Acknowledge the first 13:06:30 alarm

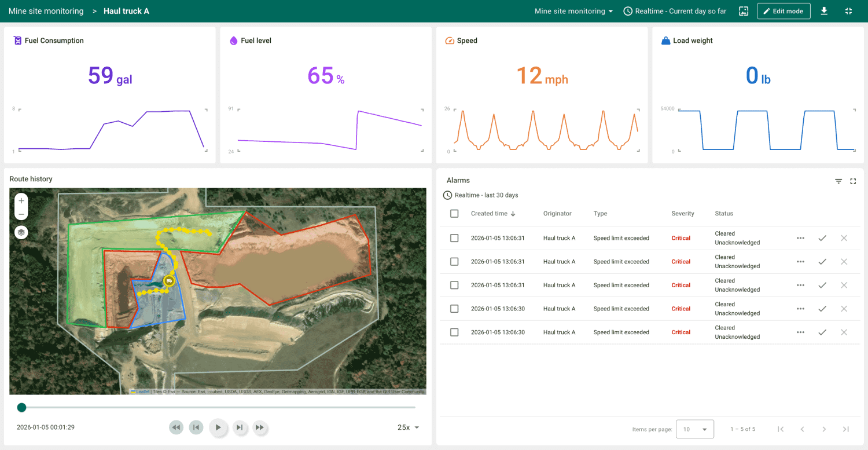click(x=822, y=309)
